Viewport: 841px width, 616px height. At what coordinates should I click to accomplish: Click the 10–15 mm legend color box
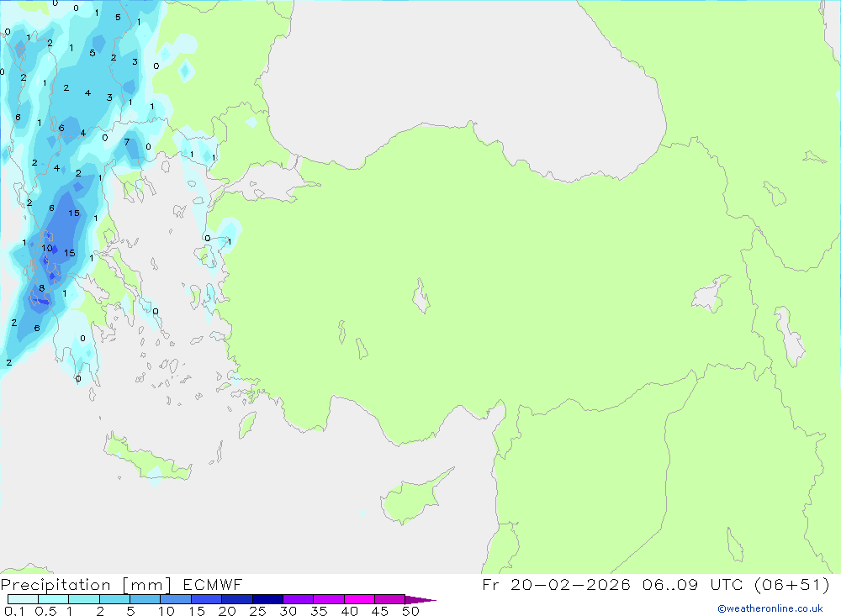click(x=176, y=599)
